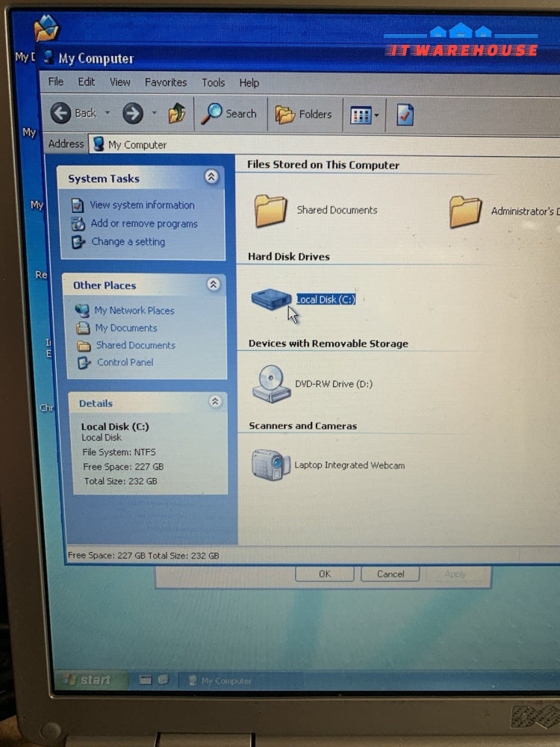The image size is (560, 747).
Task: Collapse the Details panel
Action: 215,401
